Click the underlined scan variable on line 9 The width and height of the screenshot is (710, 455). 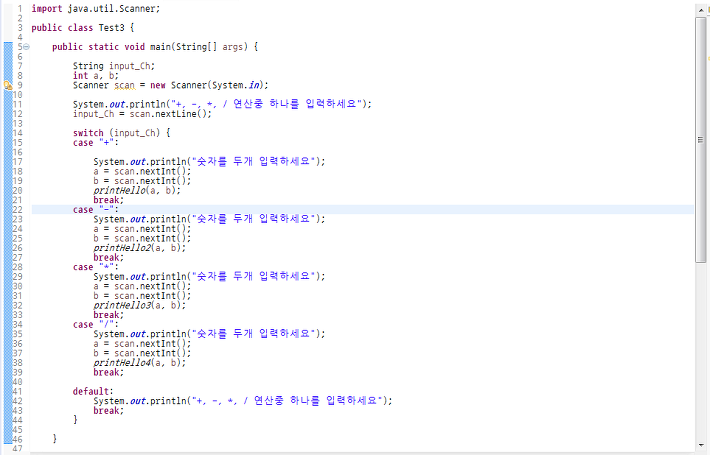click(125, 85)
